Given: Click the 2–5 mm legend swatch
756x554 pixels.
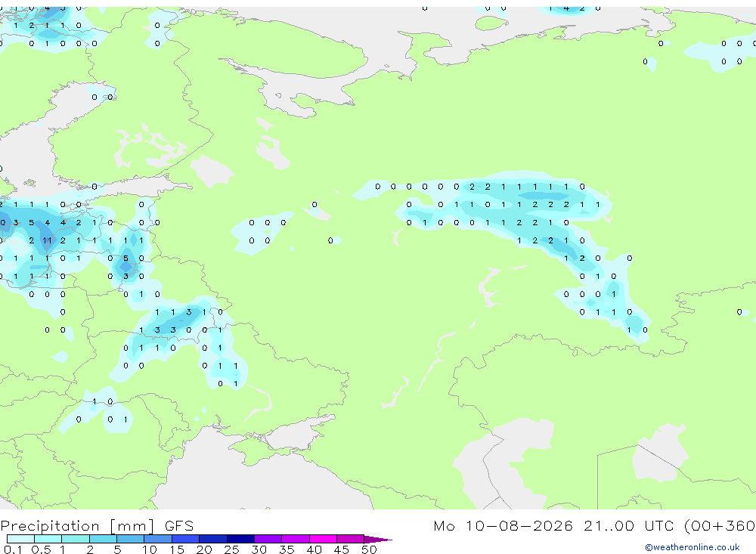Looking at the screenshot, I should (x=103, y=539).
